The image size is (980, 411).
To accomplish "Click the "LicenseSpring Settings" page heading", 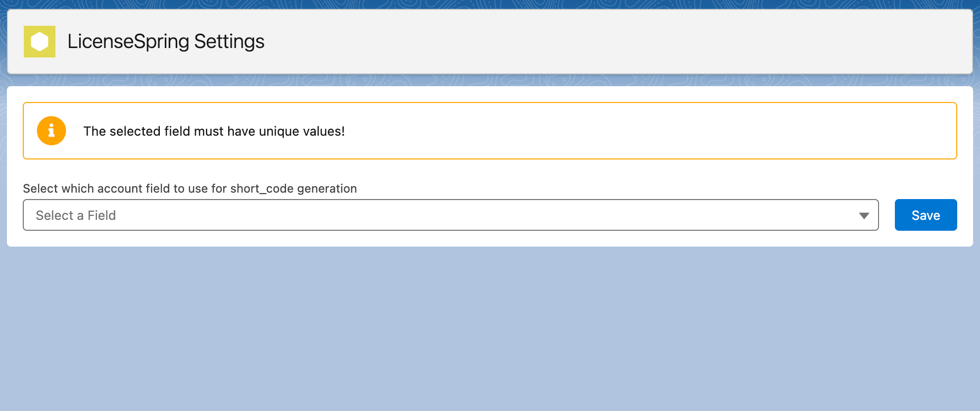I will pyautogui.click(x=166, y=42).
